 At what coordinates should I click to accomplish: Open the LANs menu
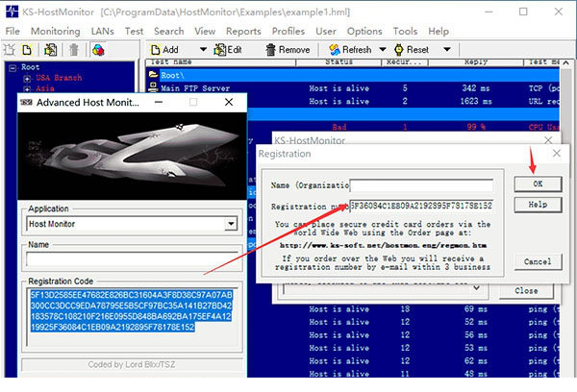(102, 32)
